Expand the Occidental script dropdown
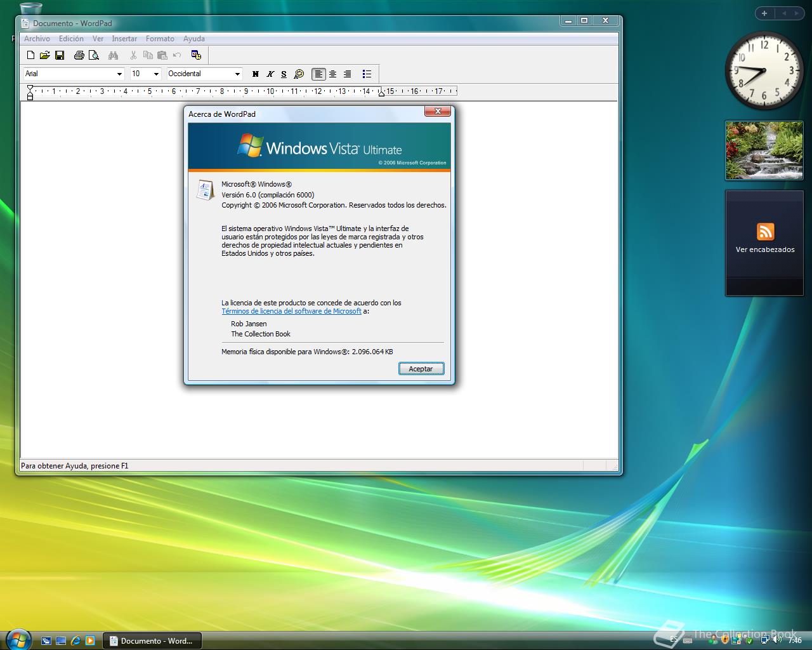The width and height of the screenshot is (812, 650). [x=237, y=74]
